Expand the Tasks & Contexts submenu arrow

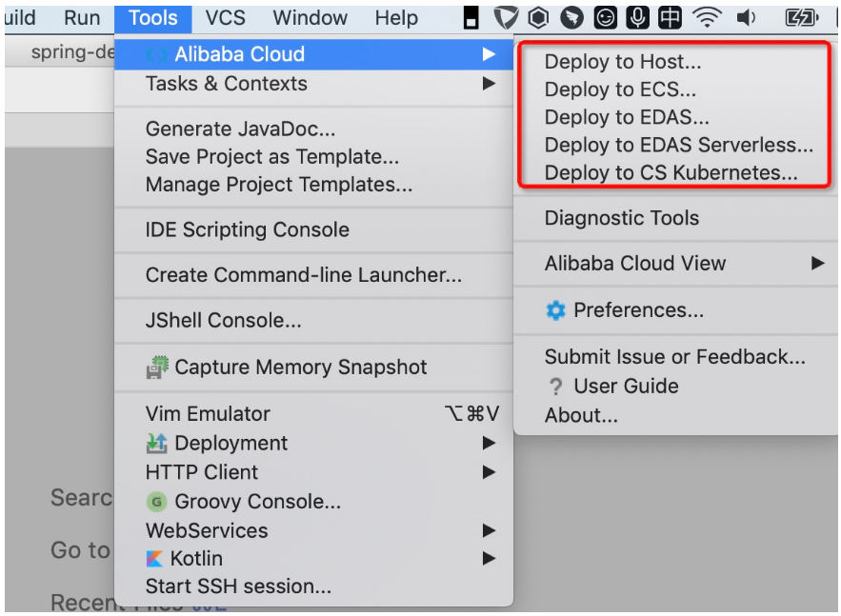(x=489, y=84)
